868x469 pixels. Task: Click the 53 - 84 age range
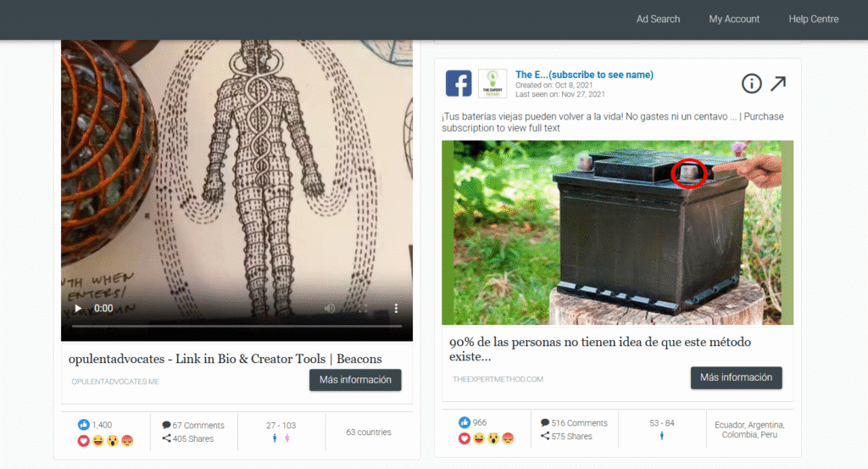[x=661, y=423]
